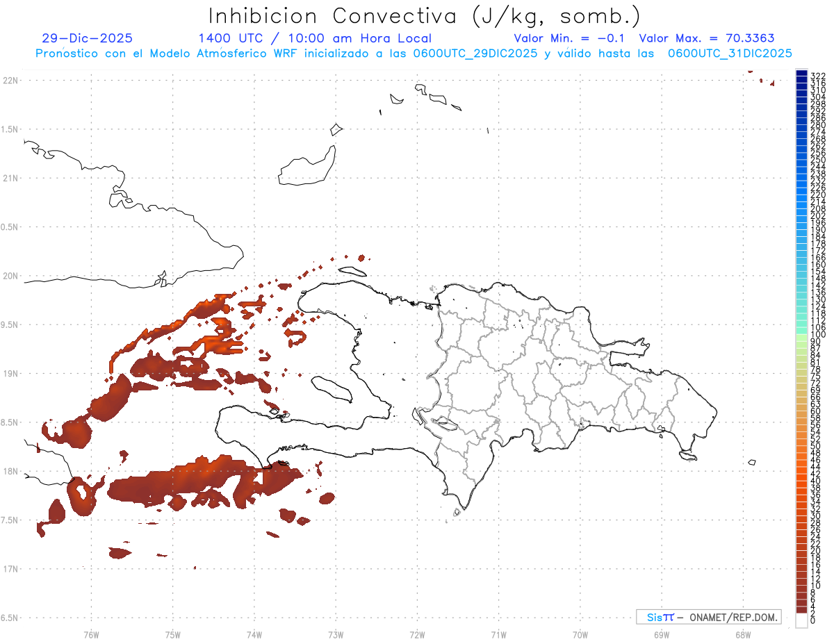This screenshot has height=644, width=834.
Task: Click the "100" color scale label
Action: (x=818, y=334)
